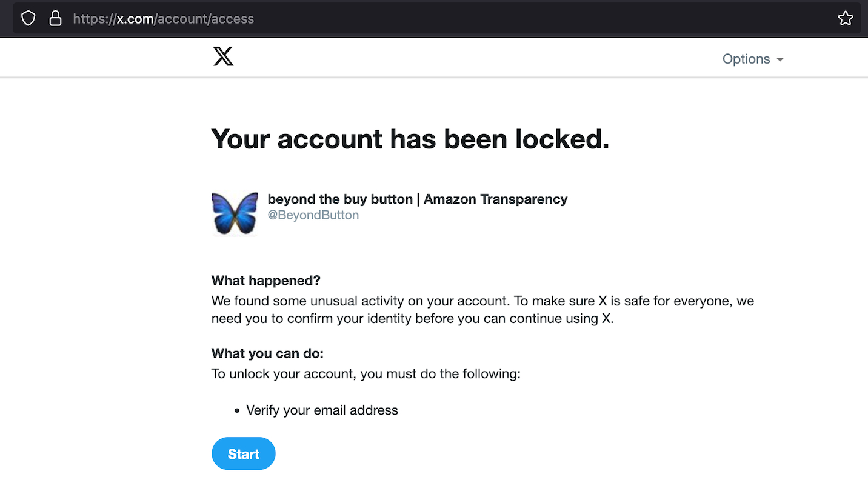Click the "https://" prefix in the URL

[94, 19]
